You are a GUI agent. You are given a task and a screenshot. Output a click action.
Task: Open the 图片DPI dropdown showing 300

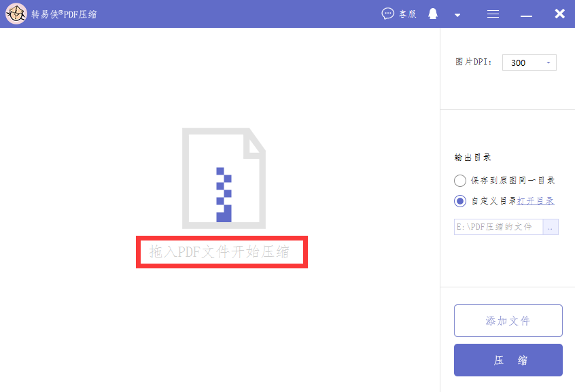pos(529,63)
